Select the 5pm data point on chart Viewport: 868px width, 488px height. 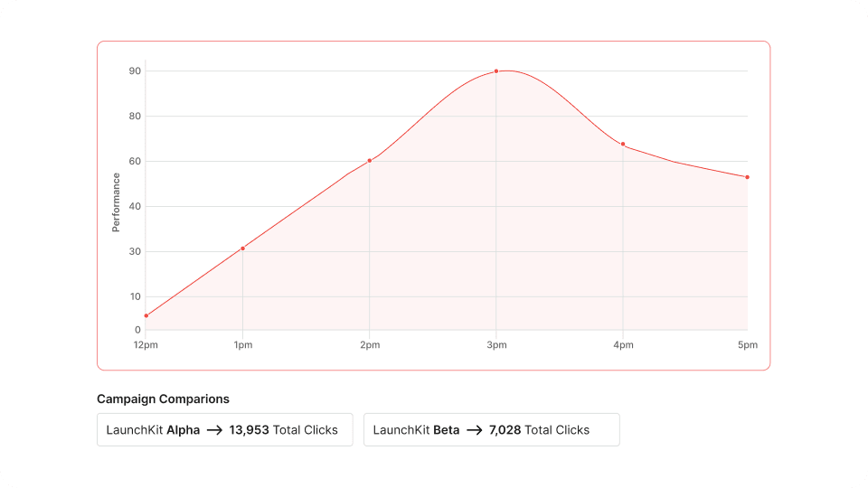tap(748, 177)
